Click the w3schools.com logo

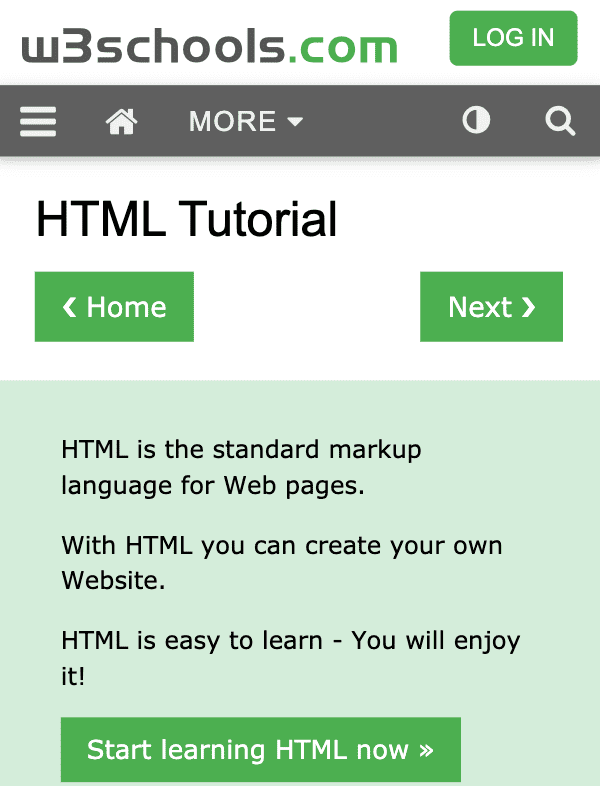pyautogui.click(x=210, y=46)
